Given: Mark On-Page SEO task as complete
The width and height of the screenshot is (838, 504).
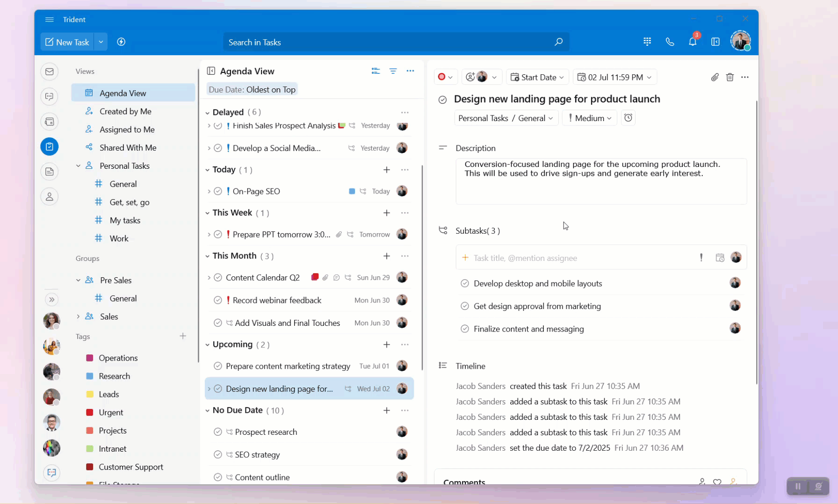Looking at the screenshot, I should click(x=218, y=191).
